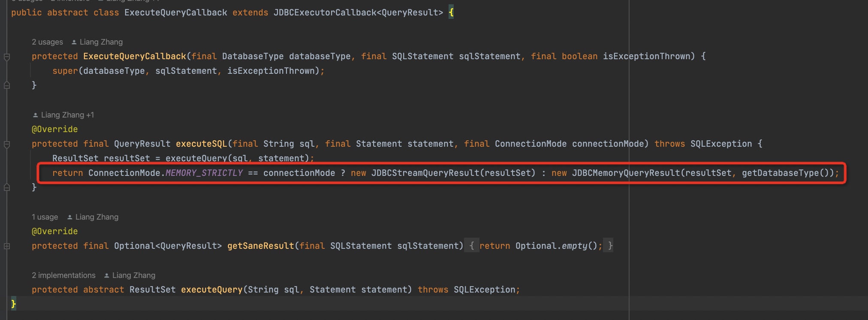Click fold end marker of constructor block
The width and height of the screenshot is (868, 320).
[x=7, y=85]
